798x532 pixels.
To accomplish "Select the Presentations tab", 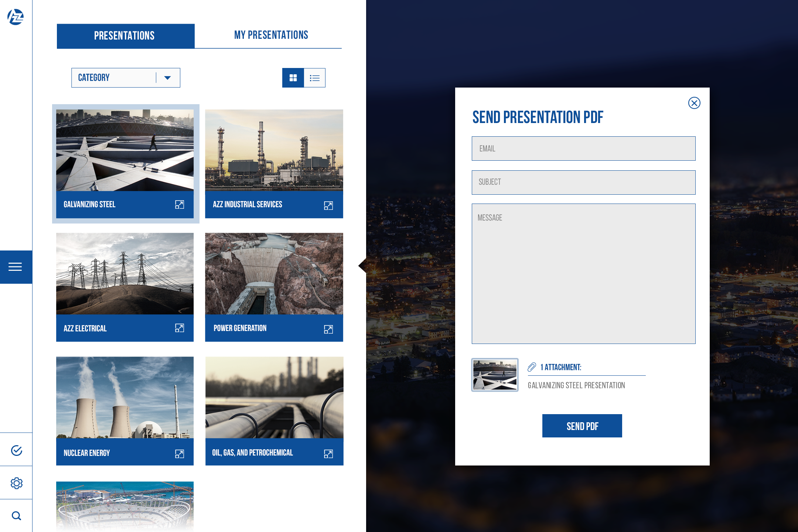I will 125,36.
